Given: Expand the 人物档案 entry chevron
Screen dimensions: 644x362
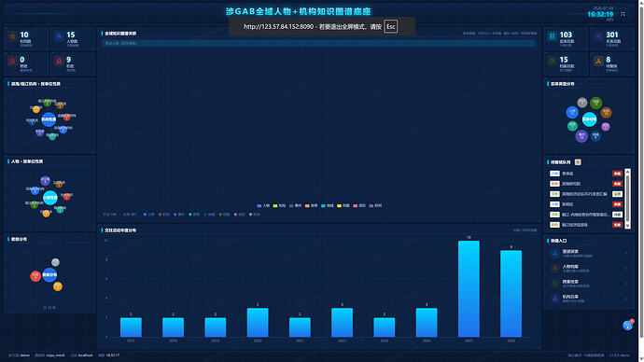Looking at the screenshot, I should [x=626, y=269].
